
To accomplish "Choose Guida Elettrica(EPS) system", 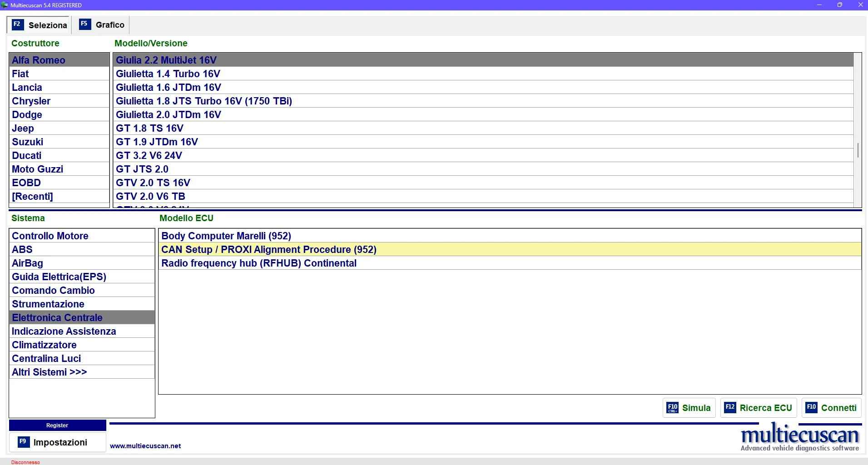I will 82,277.
